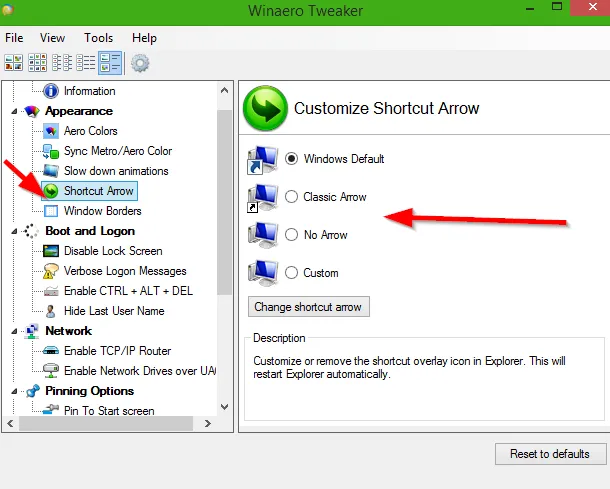Select Aero Colors text in tree
Image resolution: width=610 pixels, height=489 pixels.
coord(91,131)
